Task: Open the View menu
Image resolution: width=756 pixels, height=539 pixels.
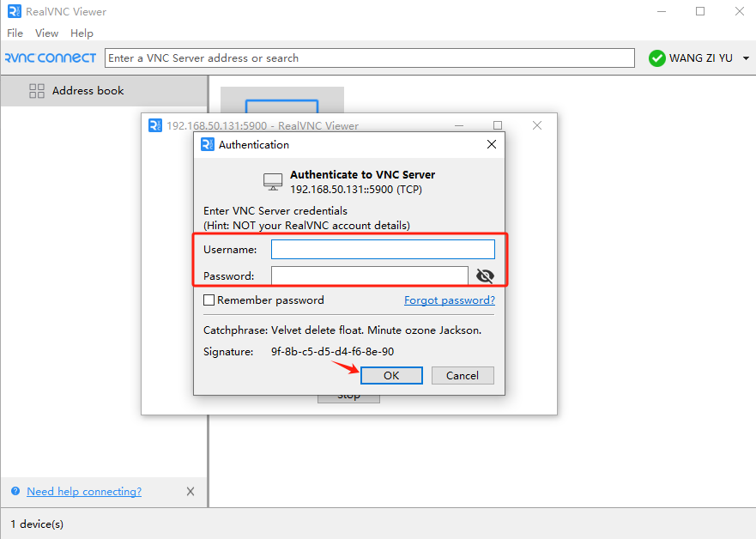Action: 47,33
